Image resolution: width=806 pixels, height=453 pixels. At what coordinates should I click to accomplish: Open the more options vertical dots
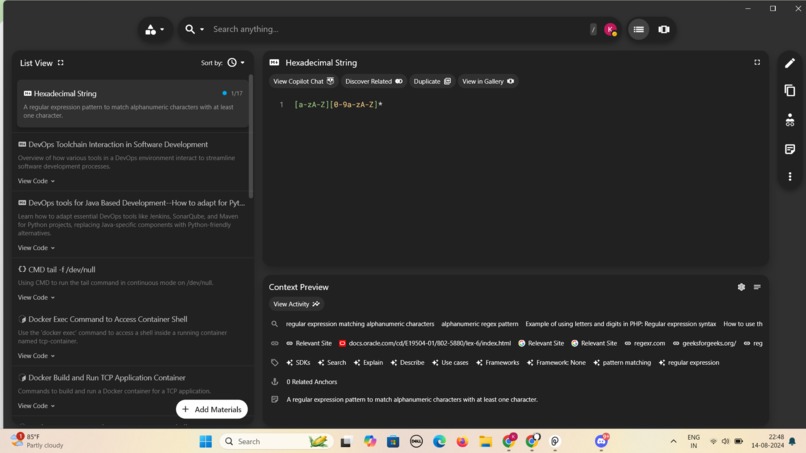coord(790,176)
